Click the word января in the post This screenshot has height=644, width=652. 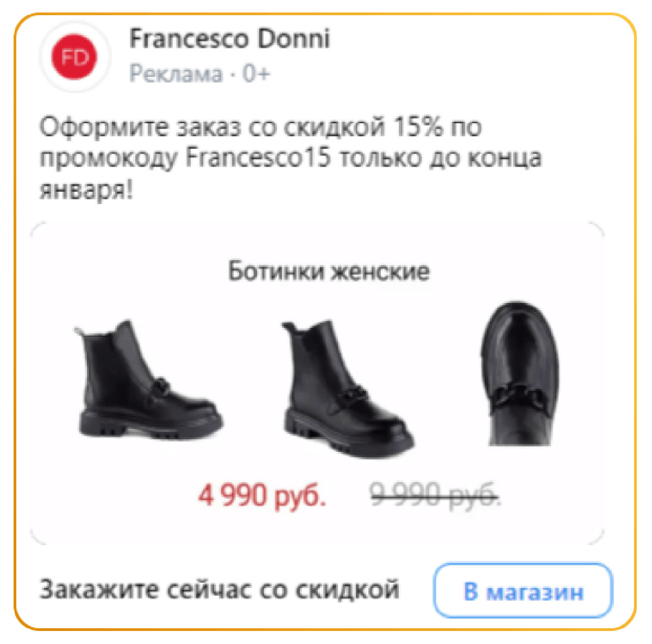(x=86, y=190)
